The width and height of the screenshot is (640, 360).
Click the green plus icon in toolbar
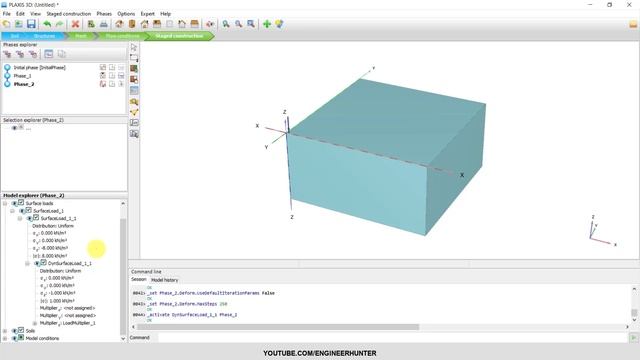[x=267, y=24]
